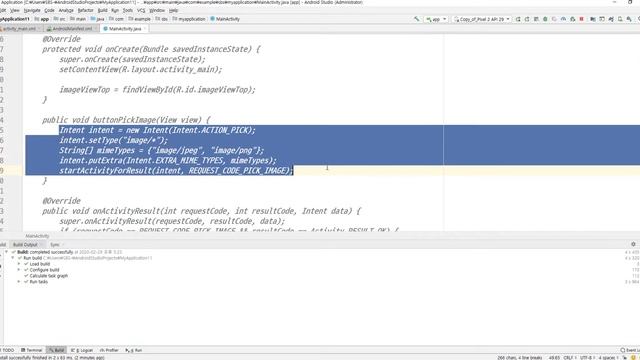This screenshot has width=640, height=360.
Task: Expand the 'Run tasks' node
Action: pyautogui.click(x=19, y=282)
